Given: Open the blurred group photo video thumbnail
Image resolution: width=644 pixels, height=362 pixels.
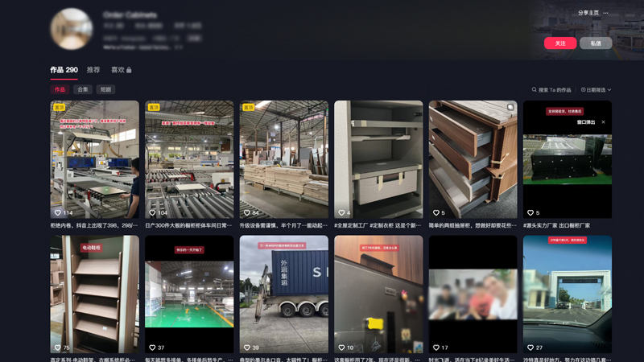Looking at the screenshot, I should point(473,294).
